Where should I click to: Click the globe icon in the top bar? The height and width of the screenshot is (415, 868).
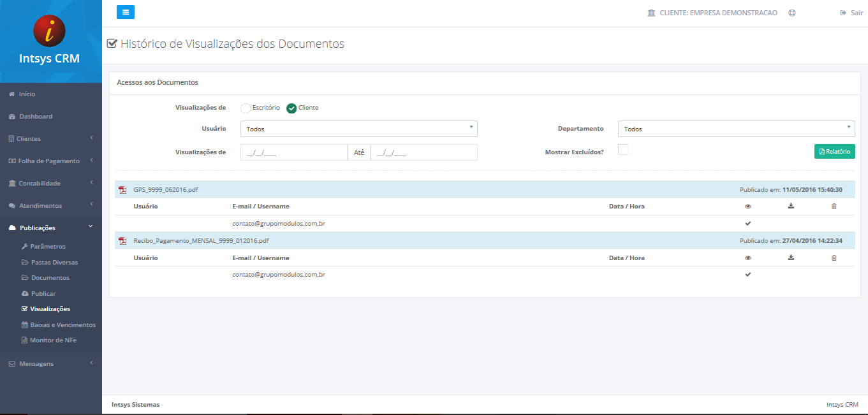pos(792,13)
